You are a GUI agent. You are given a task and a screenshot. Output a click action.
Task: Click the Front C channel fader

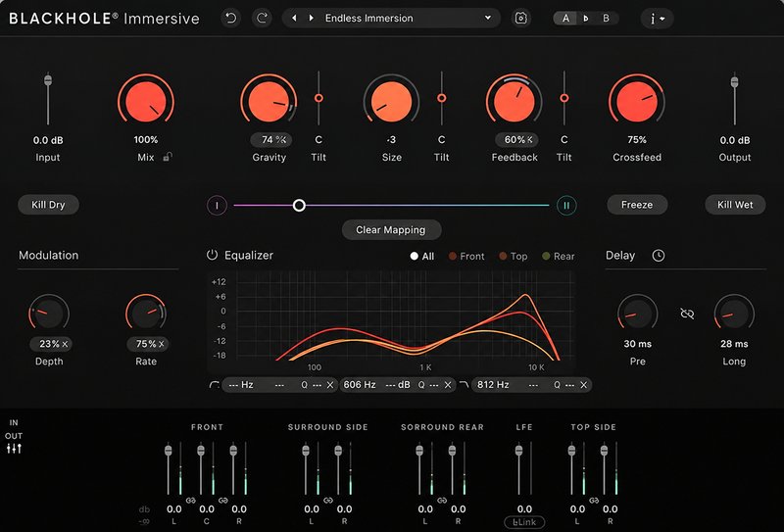tap(201, 451)
